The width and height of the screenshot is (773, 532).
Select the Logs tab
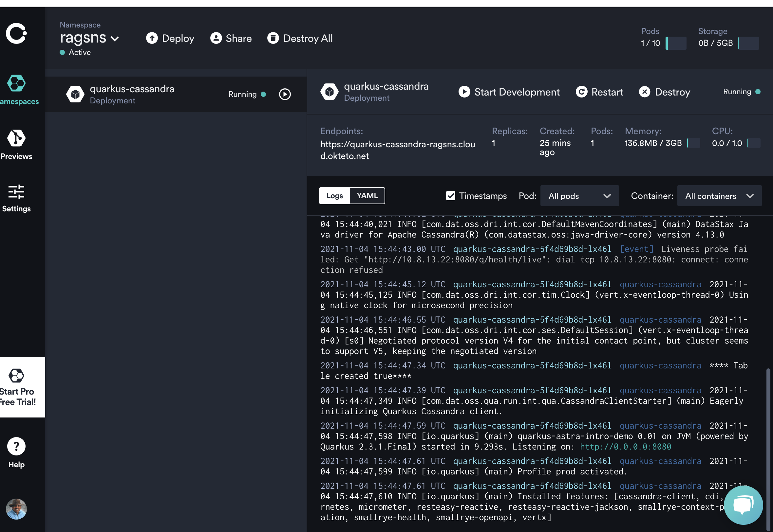[334, 196]
